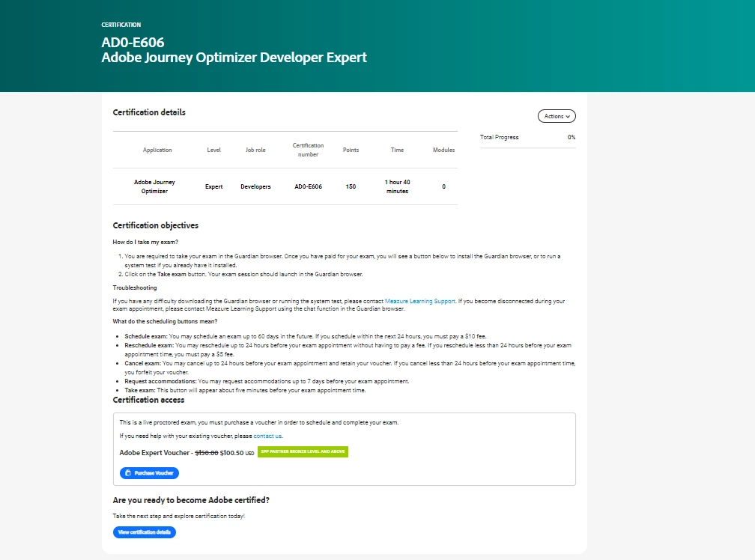Follow the contact us link
The width and height of the screenshot is (755, 560).
(267, 436)
